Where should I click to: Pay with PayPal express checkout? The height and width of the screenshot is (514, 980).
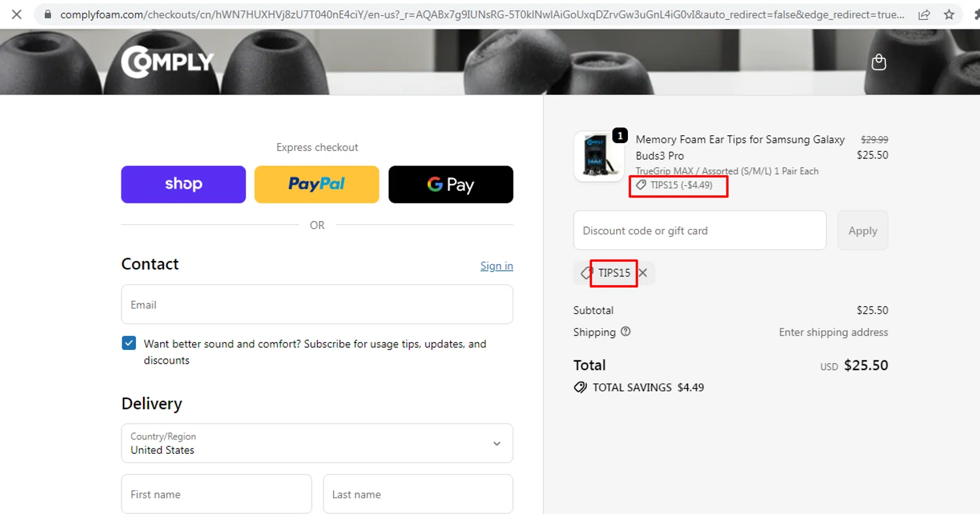pos(317,184)
